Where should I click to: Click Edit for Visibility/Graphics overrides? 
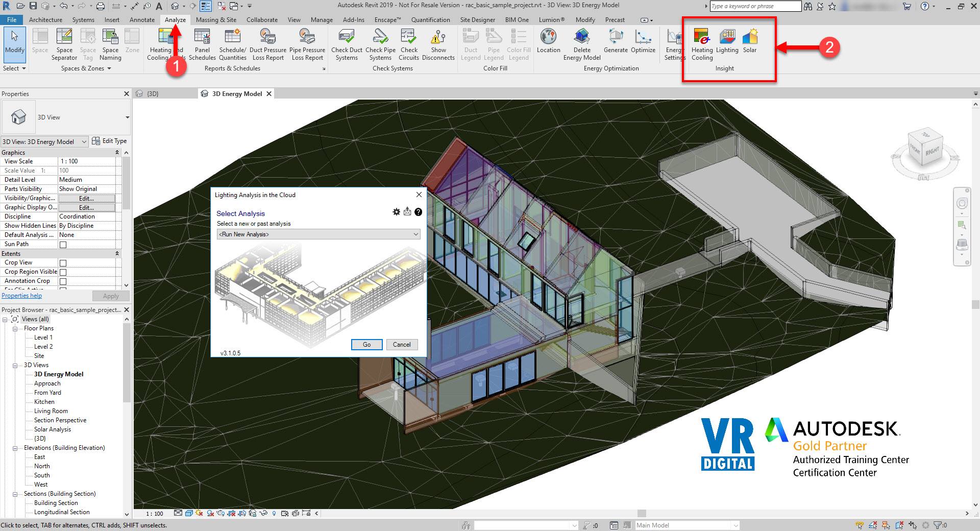click(86, 198)
